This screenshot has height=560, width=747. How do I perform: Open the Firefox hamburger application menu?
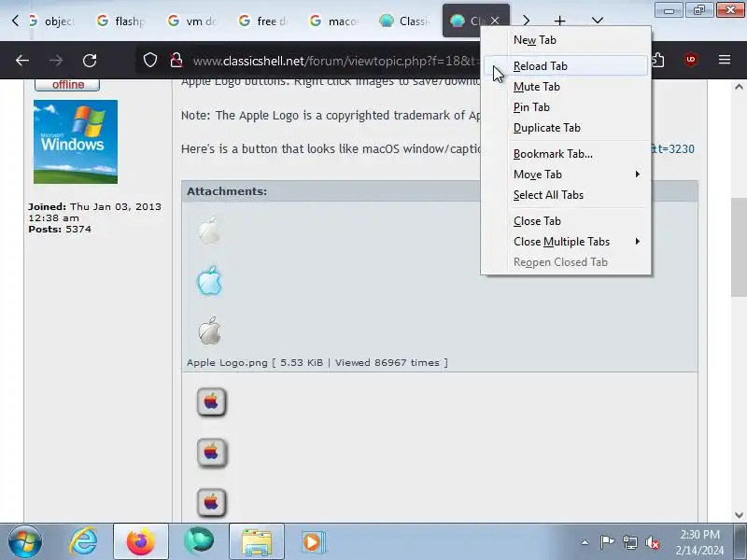[725, 60]
